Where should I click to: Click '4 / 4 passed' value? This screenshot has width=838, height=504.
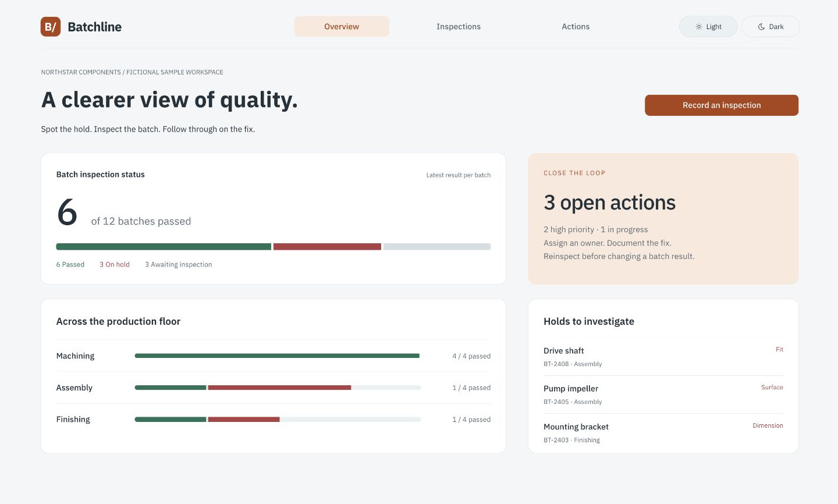[471, 356]
